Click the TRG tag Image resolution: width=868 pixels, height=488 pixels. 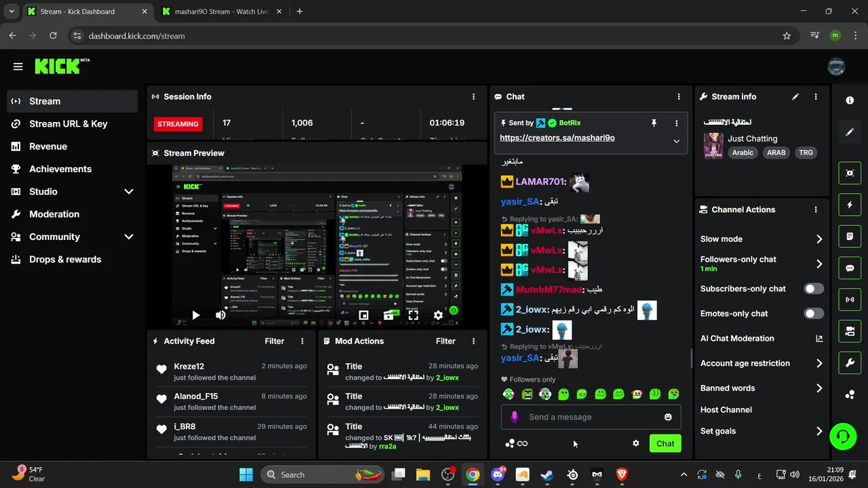pos(806,152)
